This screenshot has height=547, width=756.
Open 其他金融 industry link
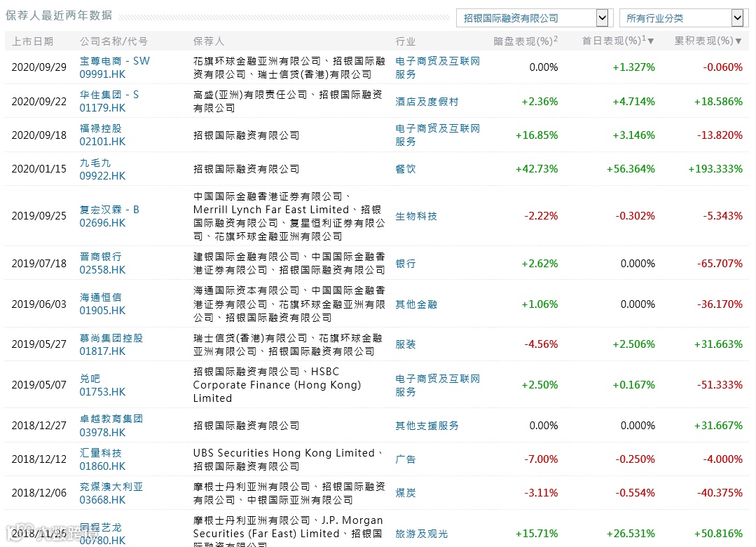[416, 304]
